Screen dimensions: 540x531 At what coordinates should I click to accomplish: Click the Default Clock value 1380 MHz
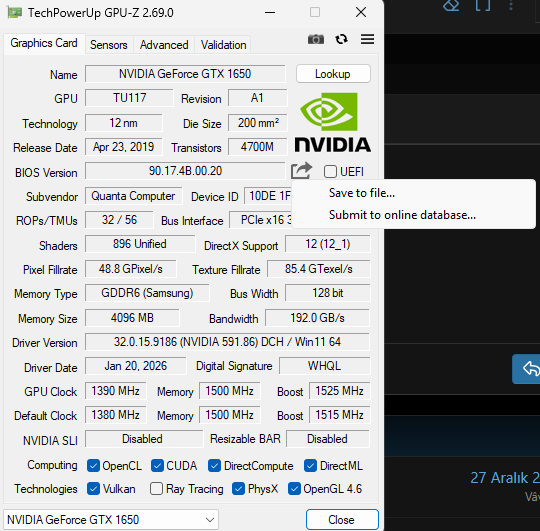[x=115, y=415]
